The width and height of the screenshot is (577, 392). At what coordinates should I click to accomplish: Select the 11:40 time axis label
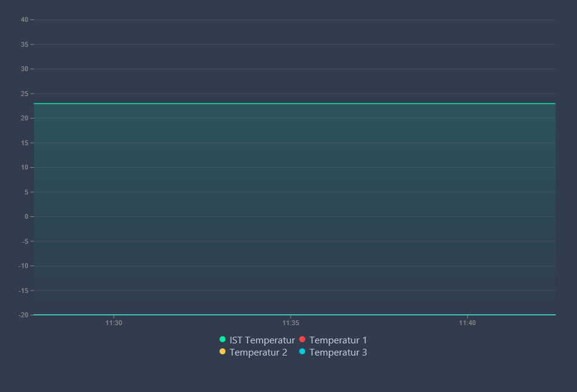pos(467,323)
